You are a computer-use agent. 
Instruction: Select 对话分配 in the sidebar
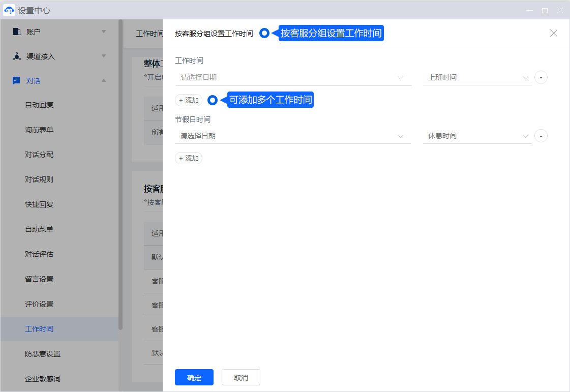click(39, 155)
